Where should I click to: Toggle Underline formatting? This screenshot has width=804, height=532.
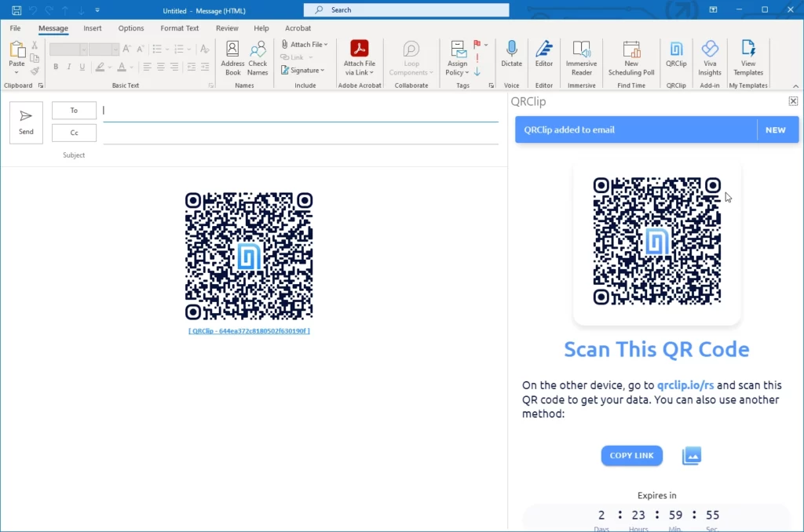(x=82, y=67)
